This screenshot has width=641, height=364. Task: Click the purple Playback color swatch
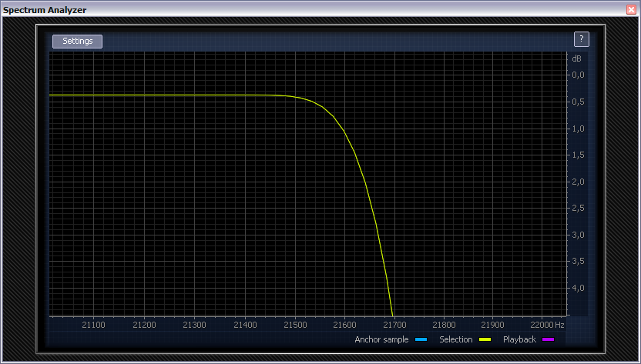[x=548, y=339]
